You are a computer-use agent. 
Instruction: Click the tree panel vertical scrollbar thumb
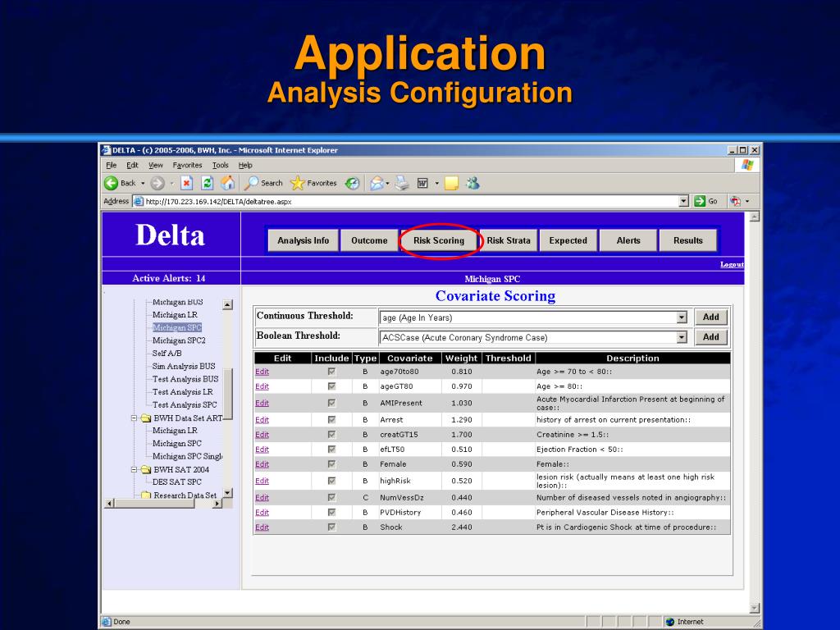pyautogui.click(x=228, y=393)
